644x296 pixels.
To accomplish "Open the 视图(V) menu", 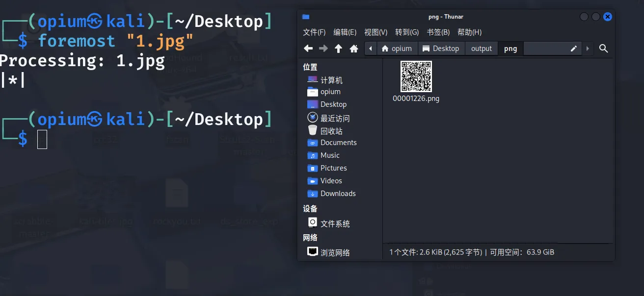I will pos(376,32).
